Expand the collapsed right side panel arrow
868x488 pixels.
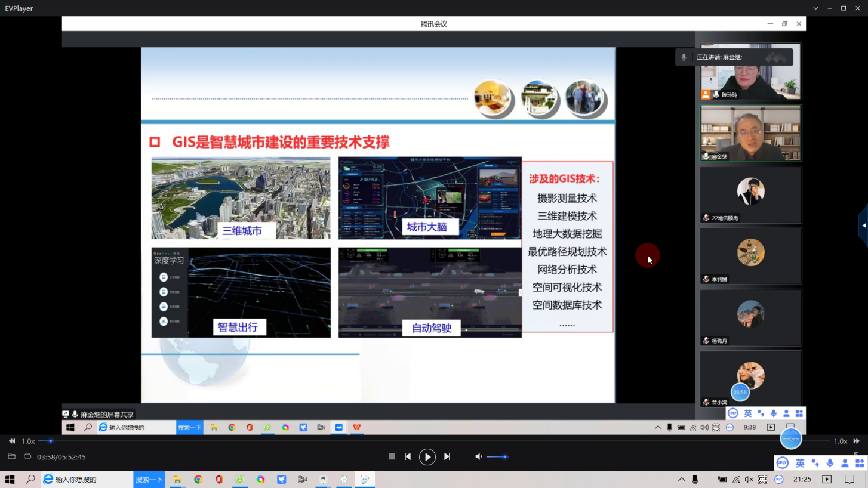(x=863, y=226)
